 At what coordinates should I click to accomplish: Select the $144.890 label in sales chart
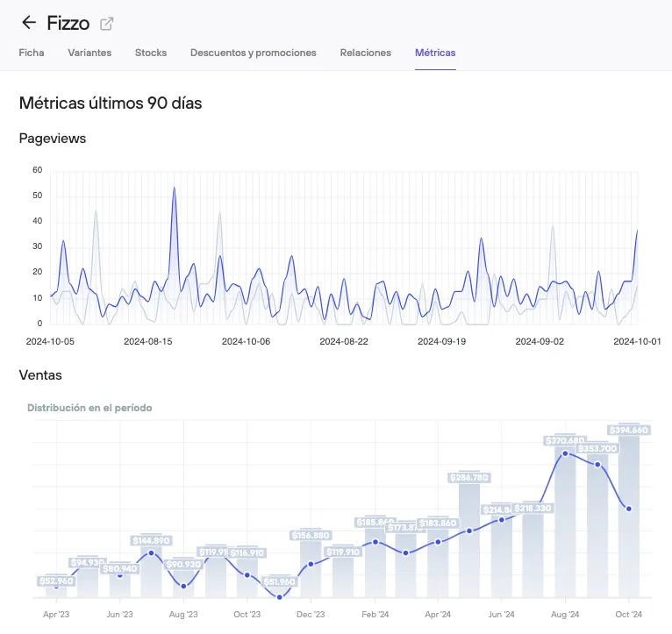151,541
